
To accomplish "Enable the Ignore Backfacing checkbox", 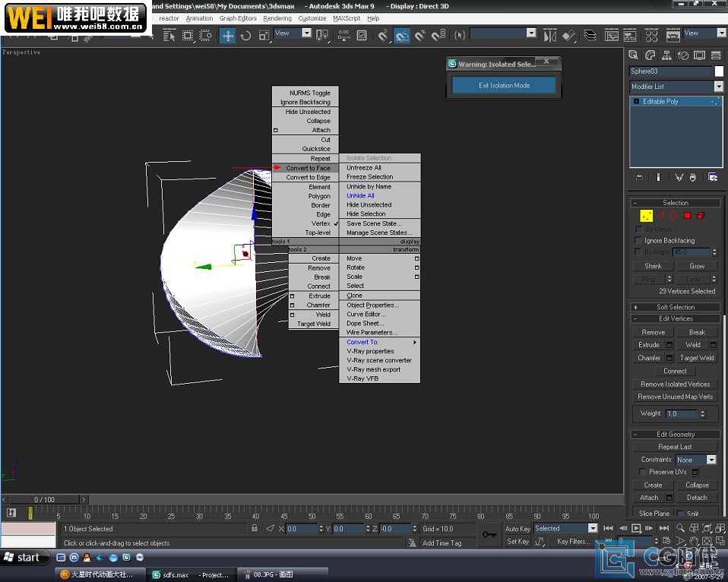I will tap(638, 240).
